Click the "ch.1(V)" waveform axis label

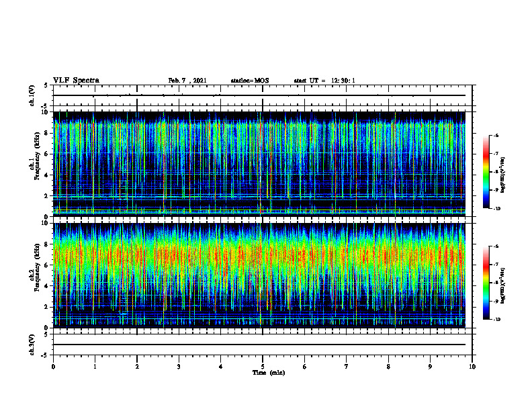click(32, 95)
